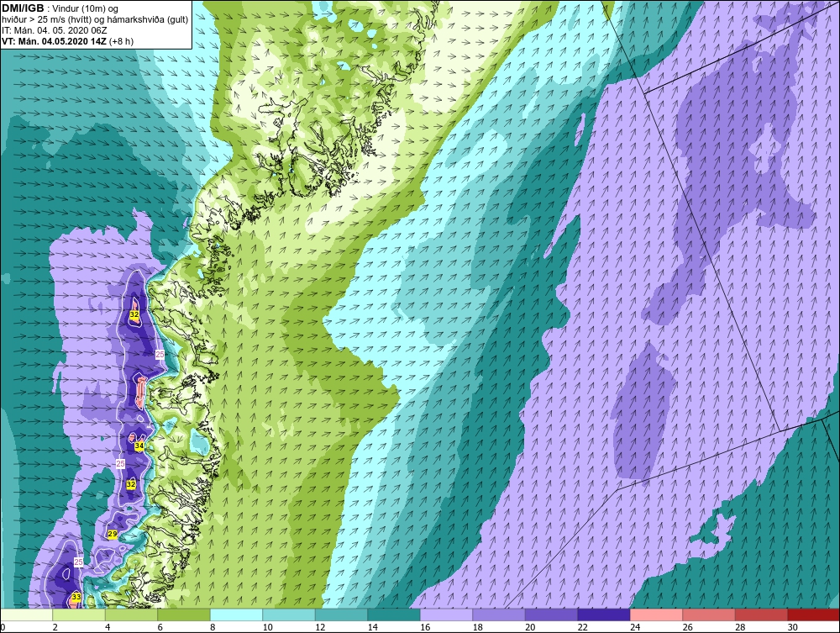Click the 'VT: Mán. 04.05.2020 14Z' valid time
Image resolution: width=840 pixels, height=633 pixels.
point(54,41)
